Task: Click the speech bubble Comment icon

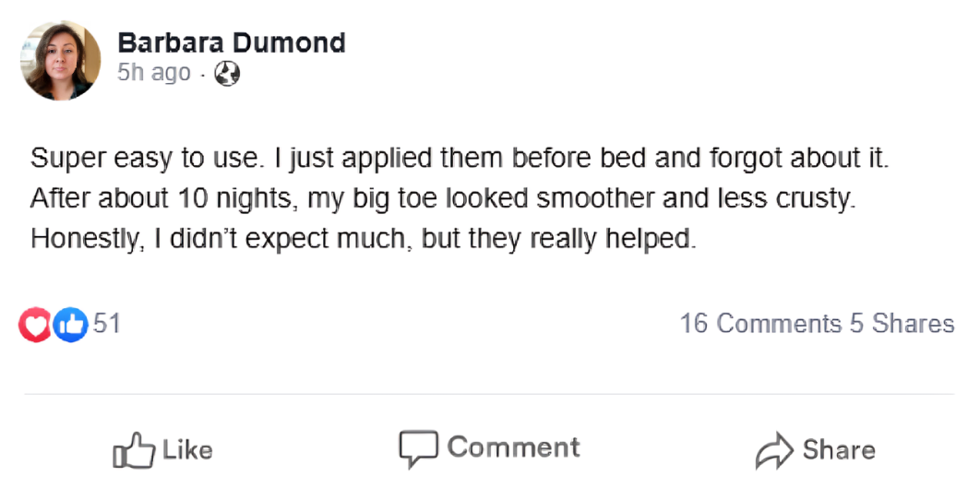Action: click(417, 449)
